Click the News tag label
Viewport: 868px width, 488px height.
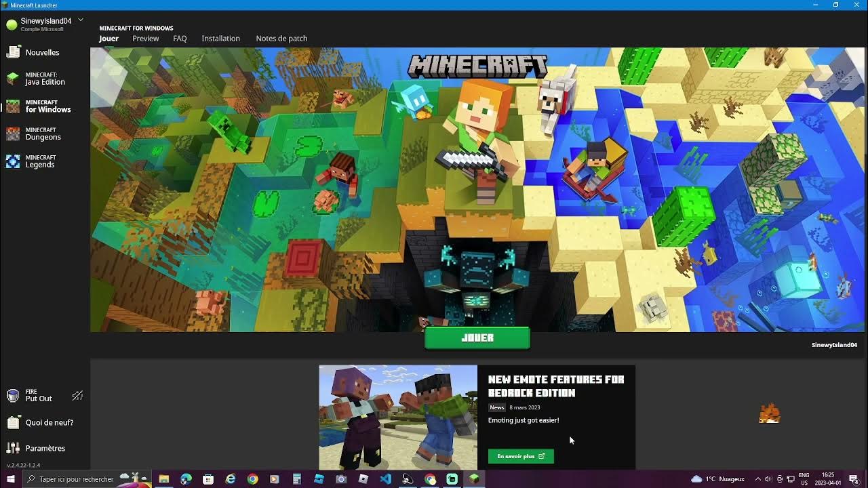pyautogui.click(x=497, y=407)
